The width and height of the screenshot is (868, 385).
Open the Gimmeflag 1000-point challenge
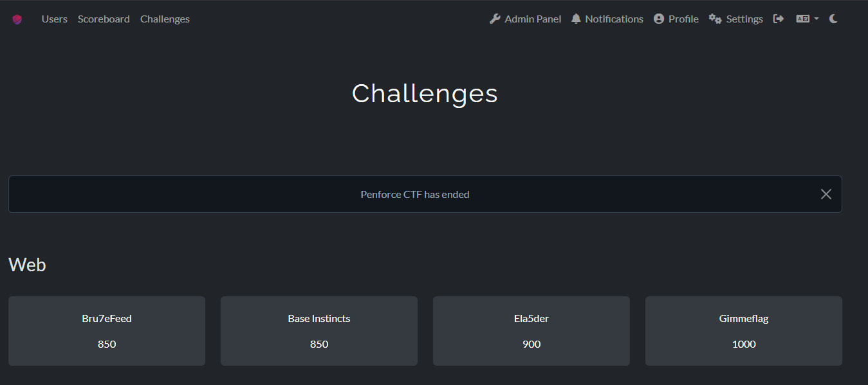tap(744, 331)
